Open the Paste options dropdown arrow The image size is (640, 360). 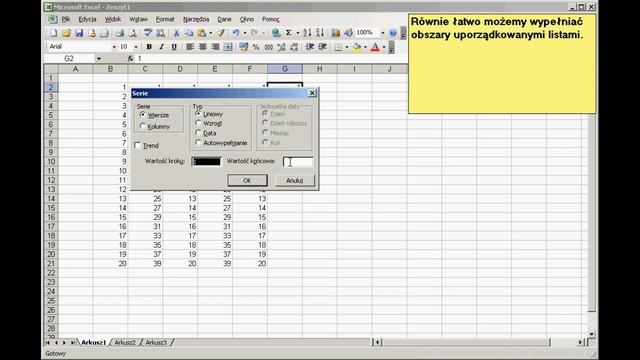pyautogui.click(x=211, y=33)
